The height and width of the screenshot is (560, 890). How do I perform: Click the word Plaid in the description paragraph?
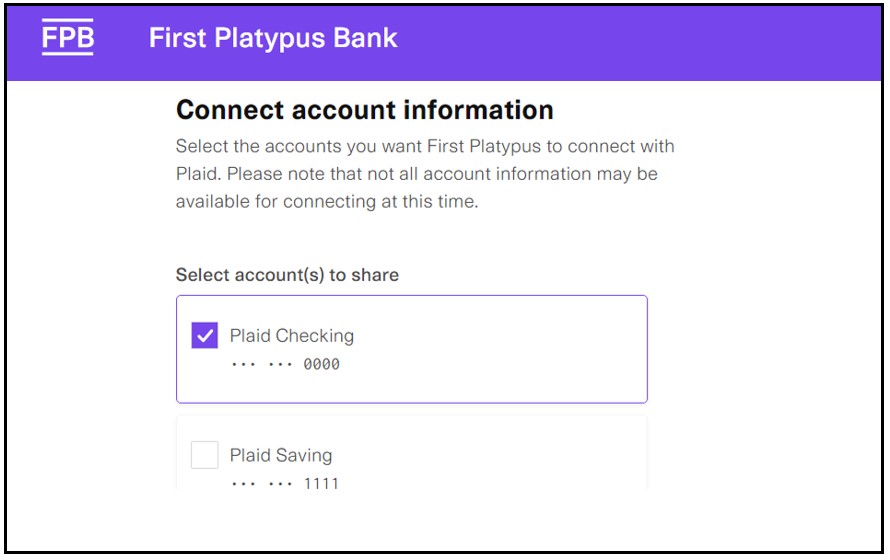click(196, 174)
